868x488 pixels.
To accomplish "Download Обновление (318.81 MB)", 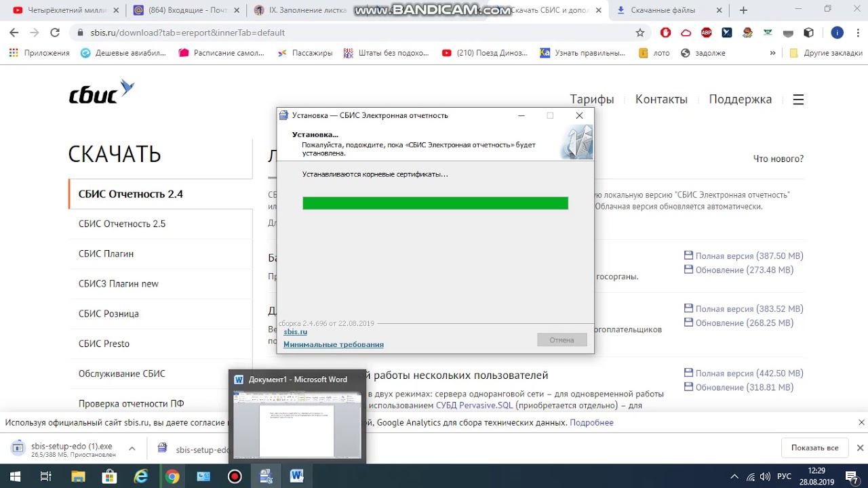I will click(x=745, y=387).
